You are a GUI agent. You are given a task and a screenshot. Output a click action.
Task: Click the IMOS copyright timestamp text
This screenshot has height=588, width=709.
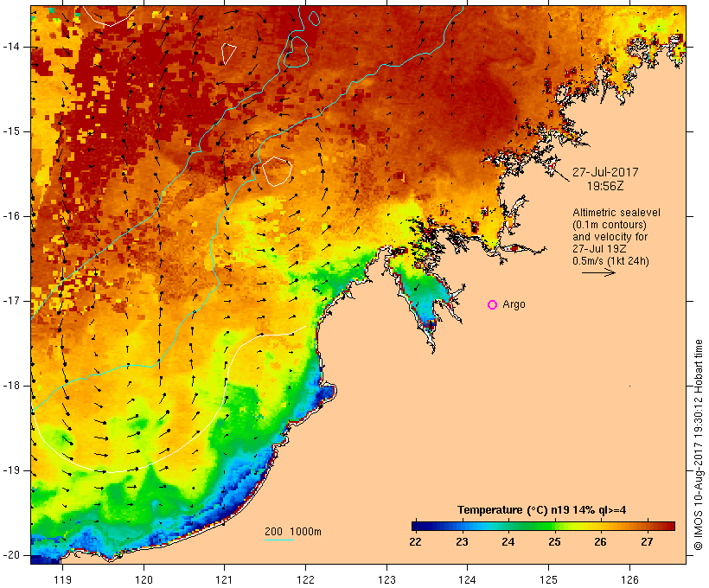coord(699,444)
